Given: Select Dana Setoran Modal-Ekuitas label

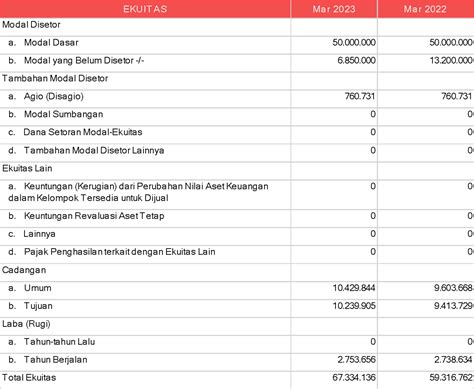Looking at the screenshot, I should click(83, 132).
